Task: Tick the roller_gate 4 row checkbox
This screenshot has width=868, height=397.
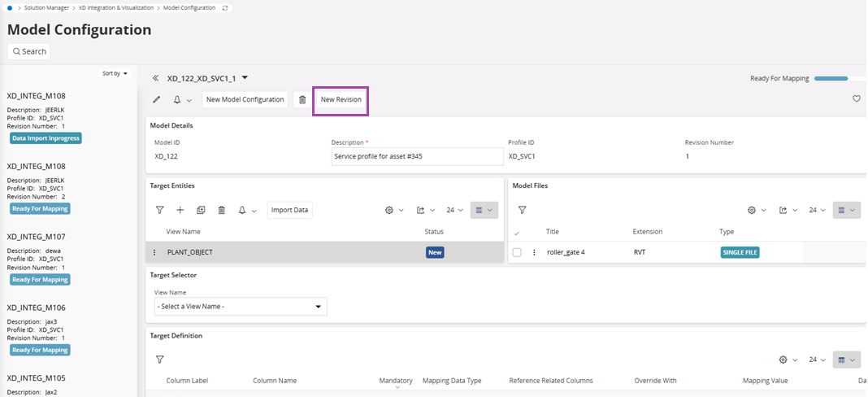Action: tap(517, 252)
